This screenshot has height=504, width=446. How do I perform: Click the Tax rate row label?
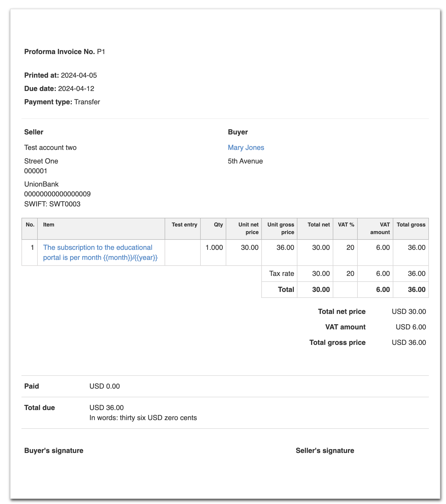click(281, 273)
